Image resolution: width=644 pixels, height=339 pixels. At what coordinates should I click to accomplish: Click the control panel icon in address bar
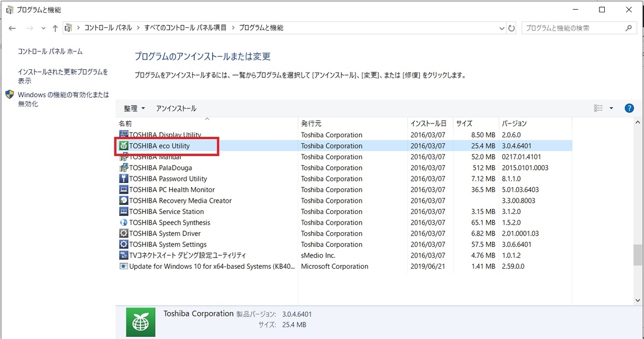[69, 28]
